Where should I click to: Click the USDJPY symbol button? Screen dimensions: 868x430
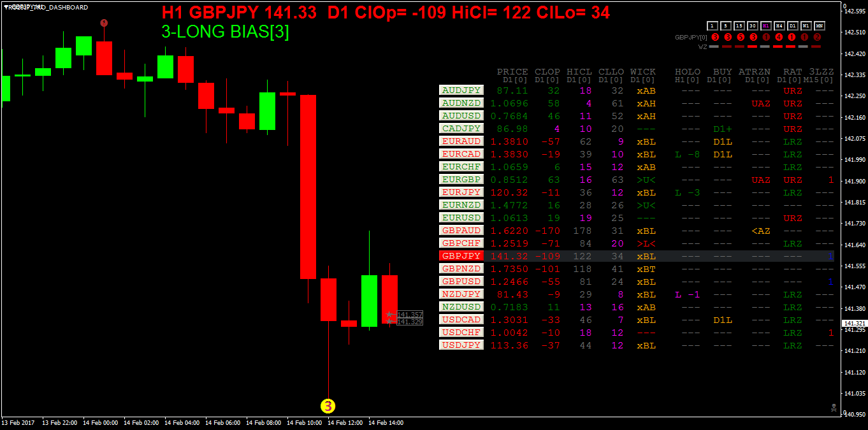coord(461,345)
